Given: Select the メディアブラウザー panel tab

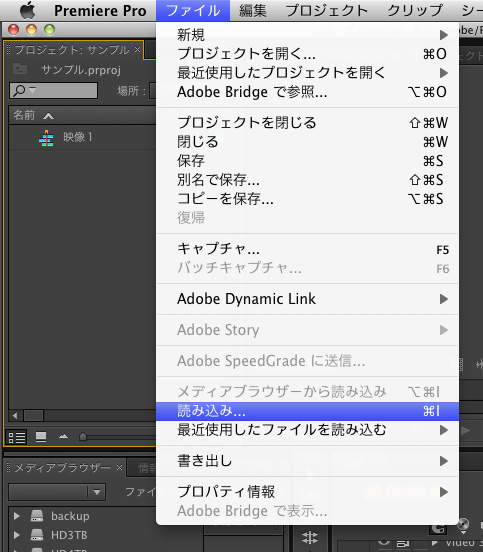Looking at the screenshot, I should coord(62,468).
